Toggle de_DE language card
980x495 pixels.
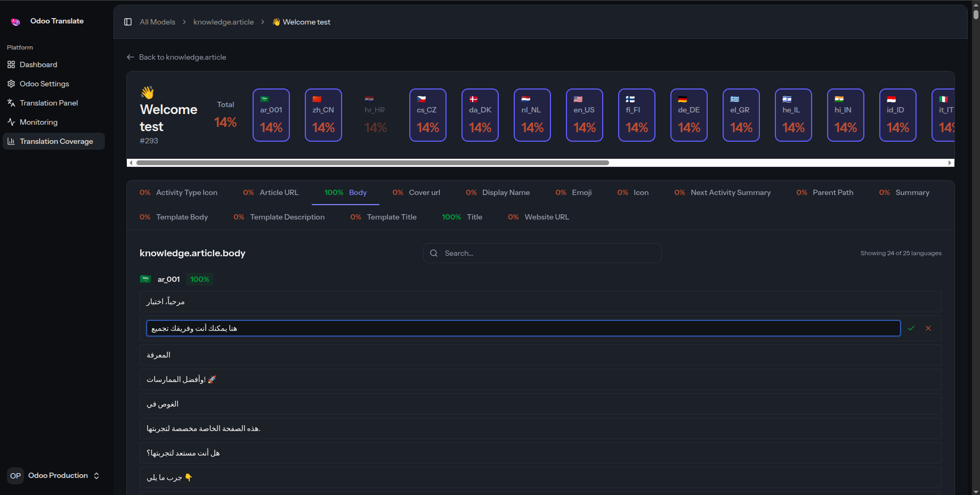coord(689,115)
